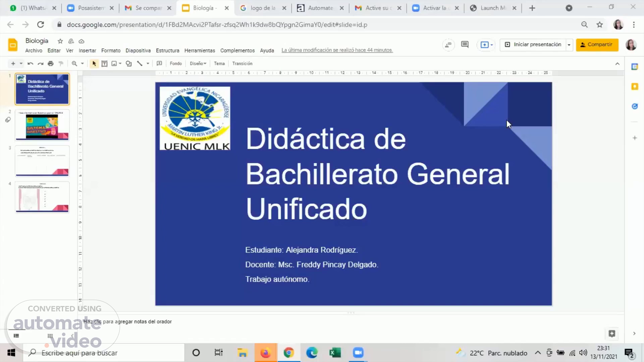Expand the Diseño dropdown
The height and width of the screenshot is (362, 644).
pyautogui.click(x=198, y=64)
